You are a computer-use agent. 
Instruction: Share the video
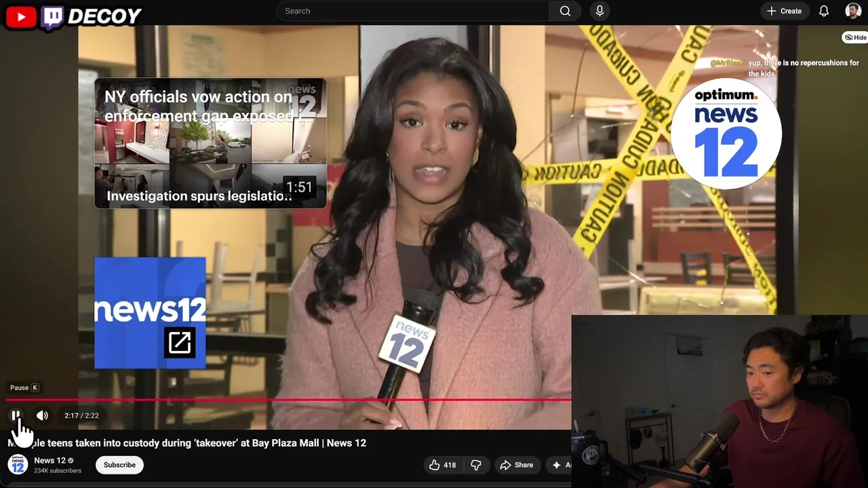(516, 465)
